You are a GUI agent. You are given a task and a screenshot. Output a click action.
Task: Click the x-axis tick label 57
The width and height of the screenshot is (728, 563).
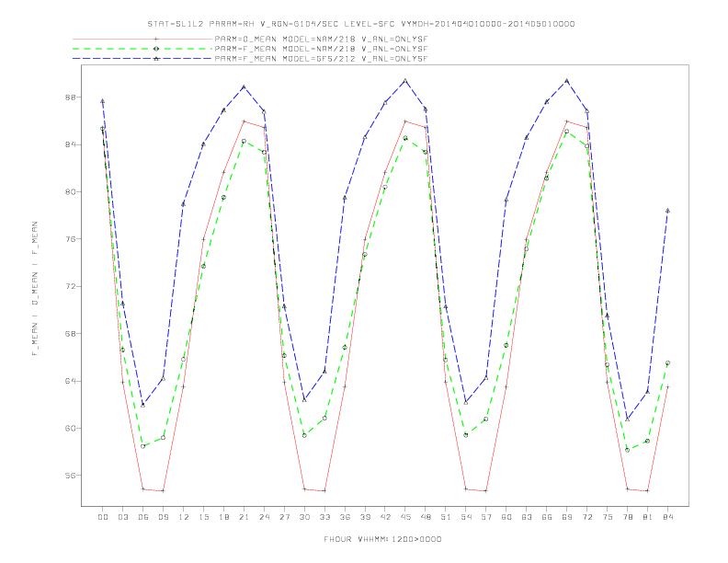(486, 517)
